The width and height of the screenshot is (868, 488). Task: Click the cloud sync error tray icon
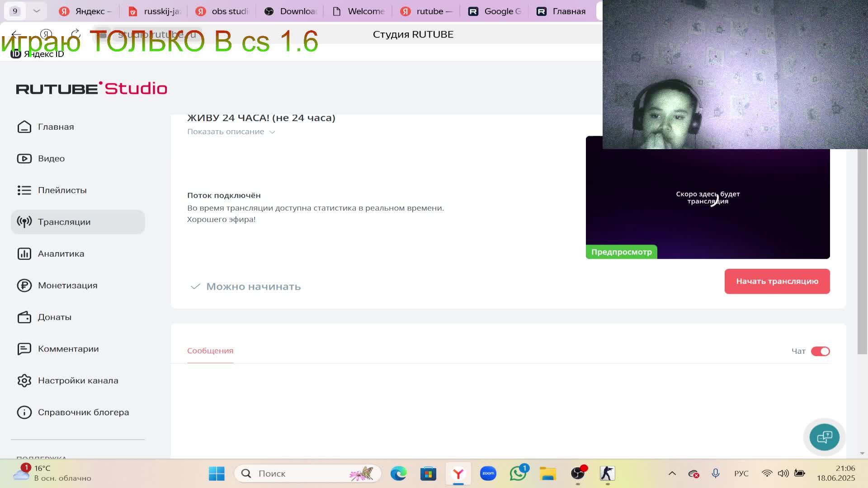click(x=693, y=474)
